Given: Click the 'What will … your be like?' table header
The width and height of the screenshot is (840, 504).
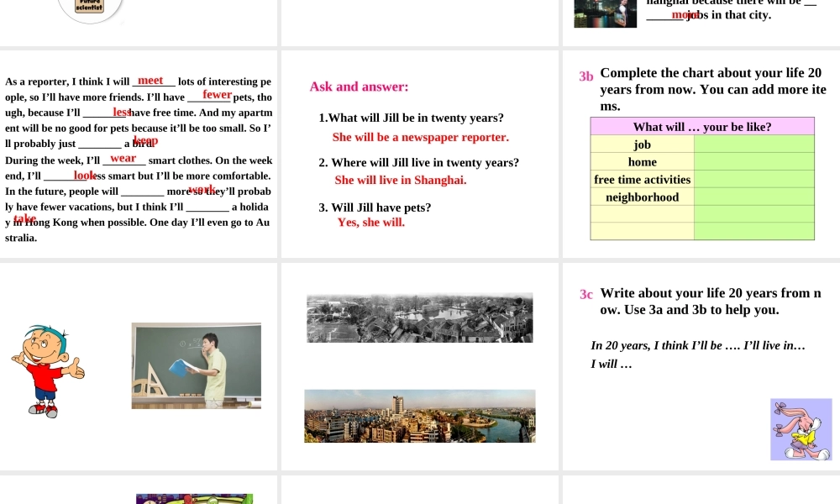Looking at the screenshot, I should coord(701,126).
